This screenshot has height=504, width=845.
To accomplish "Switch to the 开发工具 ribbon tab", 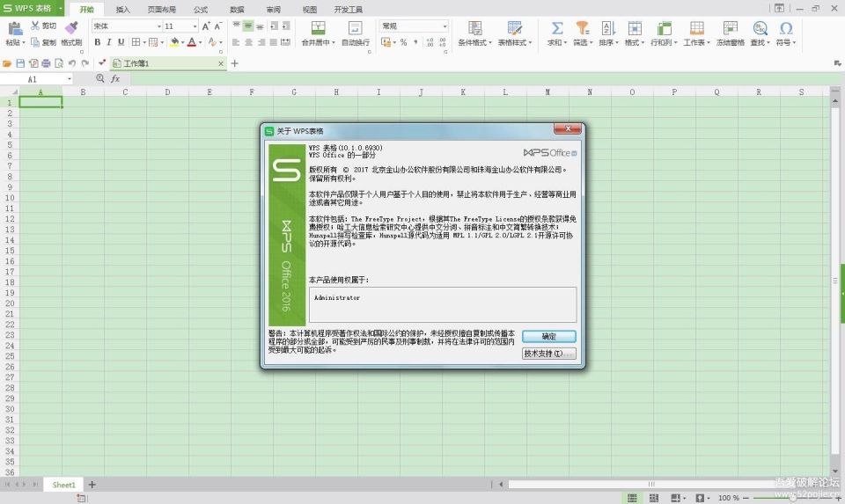I will click(x=349, y=10).
